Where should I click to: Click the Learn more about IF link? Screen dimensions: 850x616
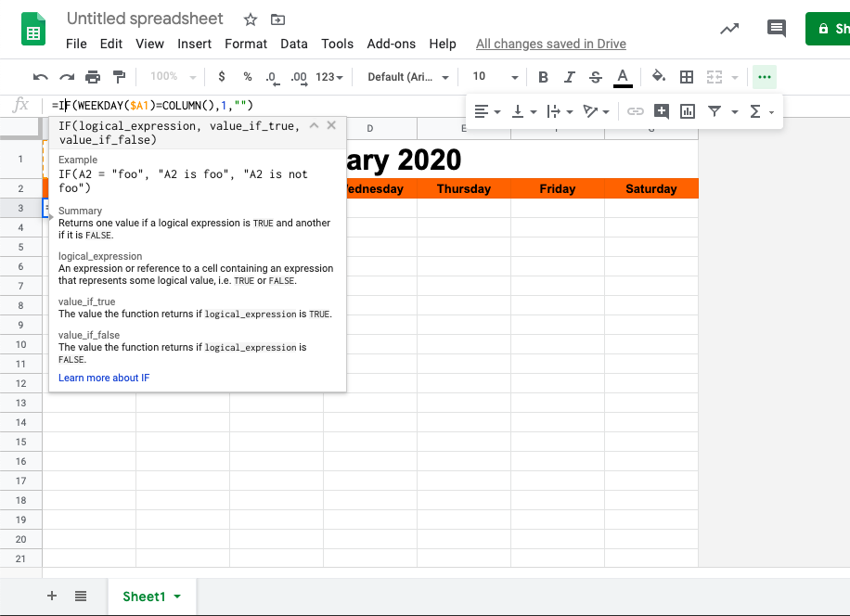[x=104, y=378]
